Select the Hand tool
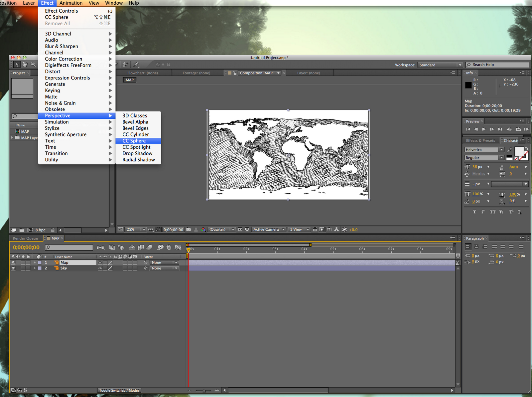 tap(25, 64)
